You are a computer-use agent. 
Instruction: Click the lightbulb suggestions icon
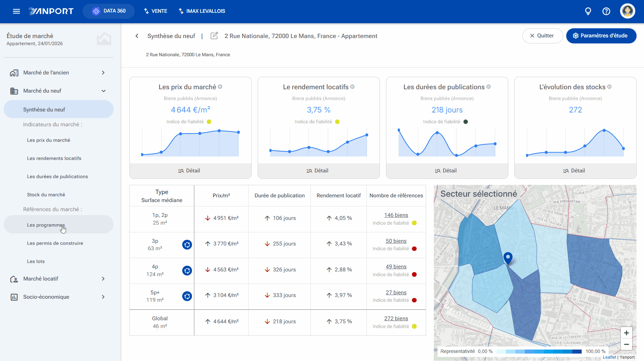(x=588, y=11)
